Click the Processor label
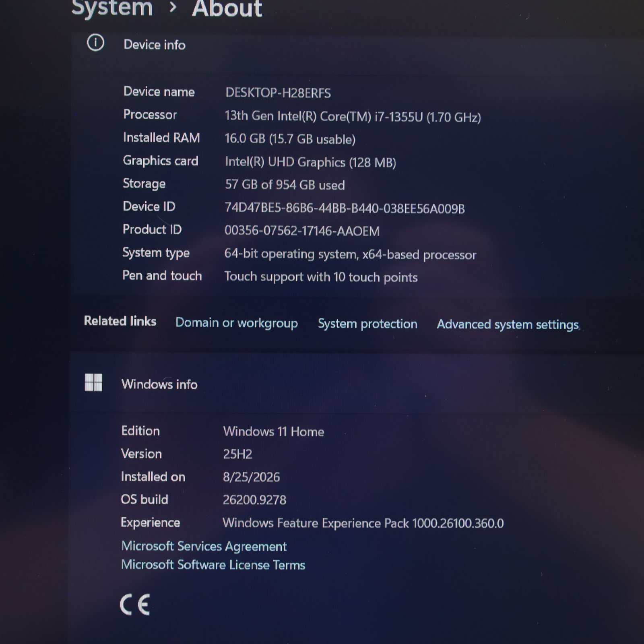This screenshot has height=644, width=644. [x=150, y=115]
